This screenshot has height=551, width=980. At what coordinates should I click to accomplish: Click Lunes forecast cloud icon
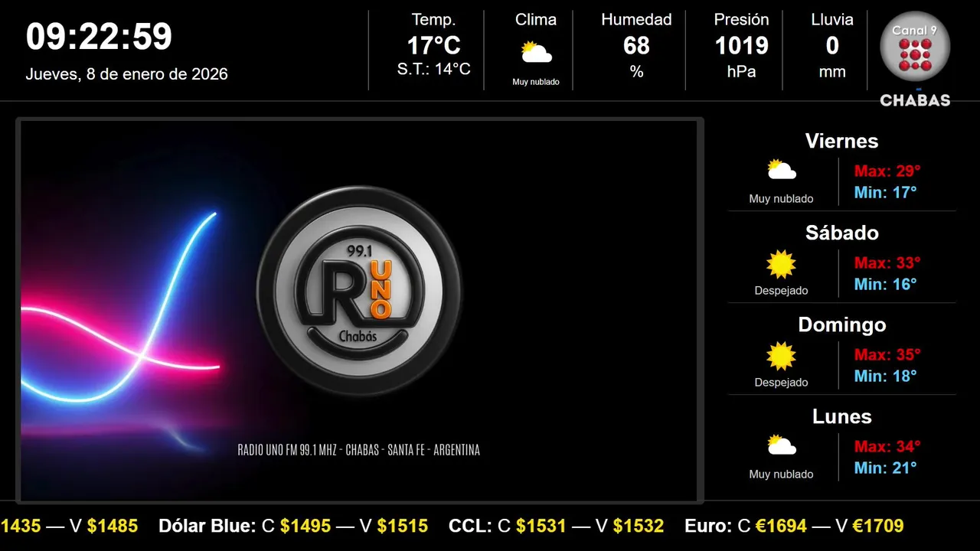782,445
